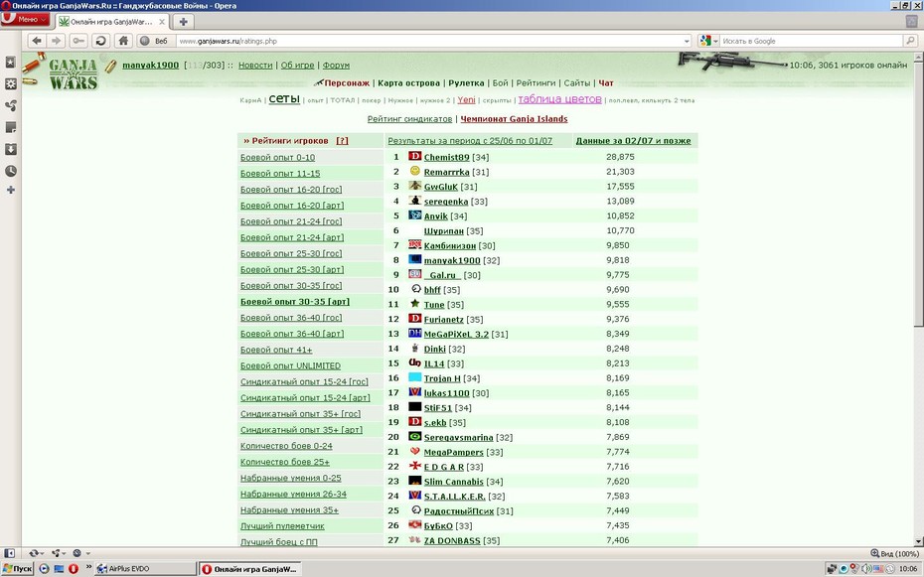The image size is (924, 577).
Task: Click heart icon next to MegaPampers
Action: coord(415,451)
